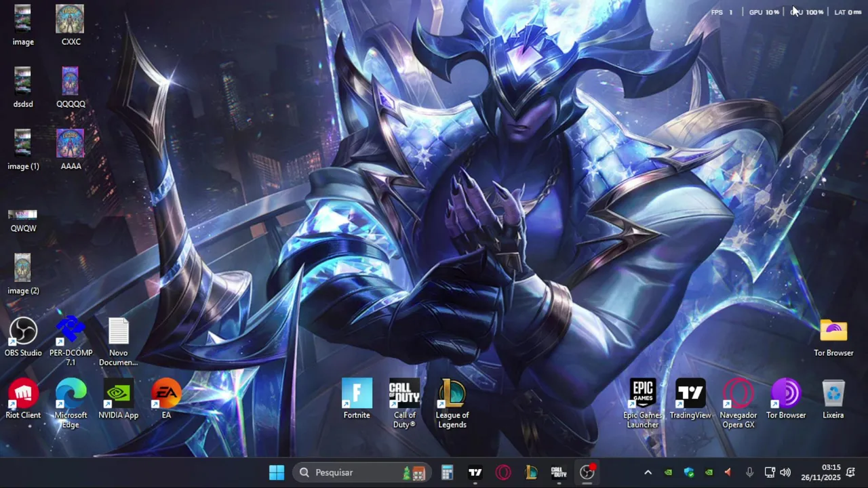Select the League of Legends desktop shortcut
868x488 pixels.
click(452, 404)
